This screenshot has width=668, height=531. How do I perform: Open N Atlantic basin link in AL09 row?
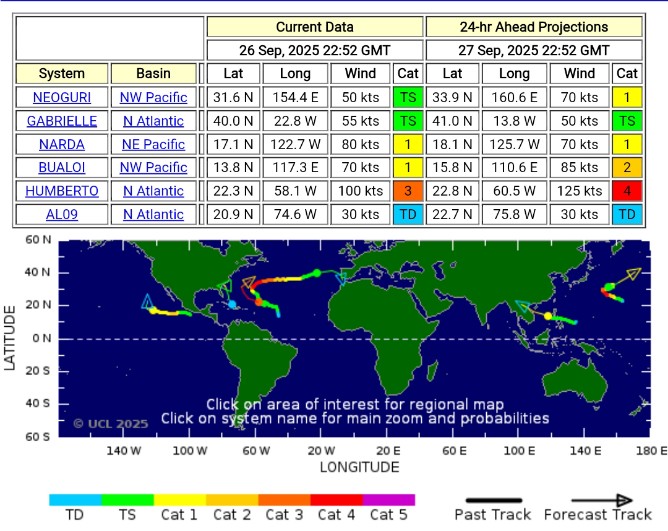[x=153, y=214]
